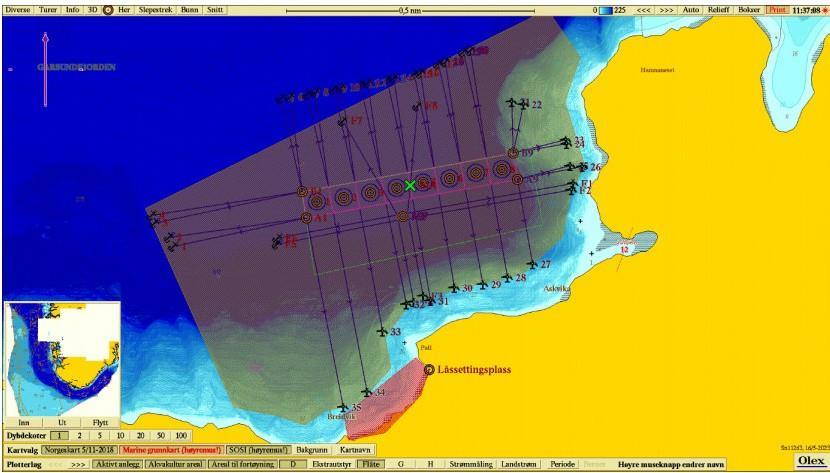Click the north arrow indicator
830x473 pixels.
point(45,68)
